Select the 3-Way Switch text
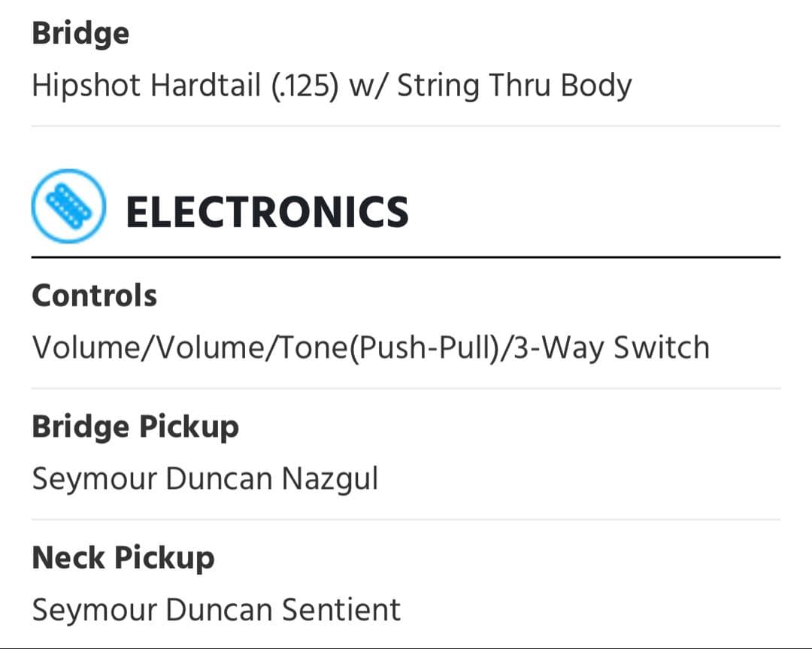Viewport: 812px width, 649px height. coord(611,347)
